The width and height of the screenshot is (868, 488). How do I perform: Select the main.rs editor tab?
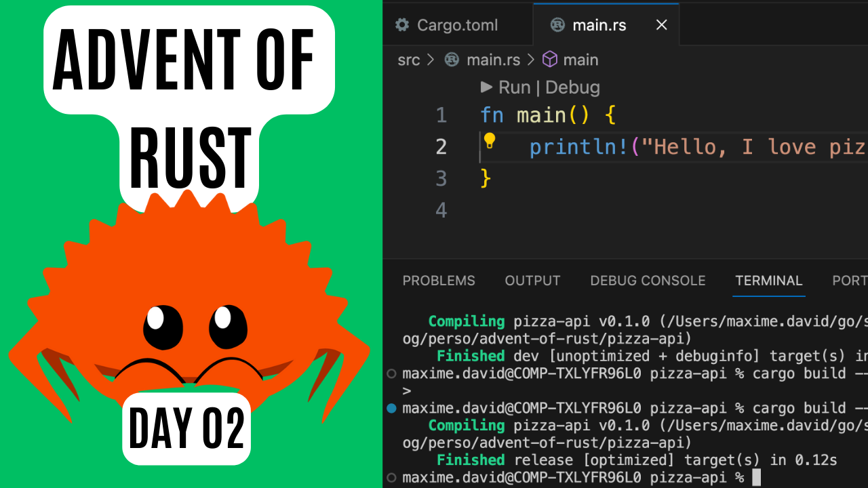tap(606, 25)
